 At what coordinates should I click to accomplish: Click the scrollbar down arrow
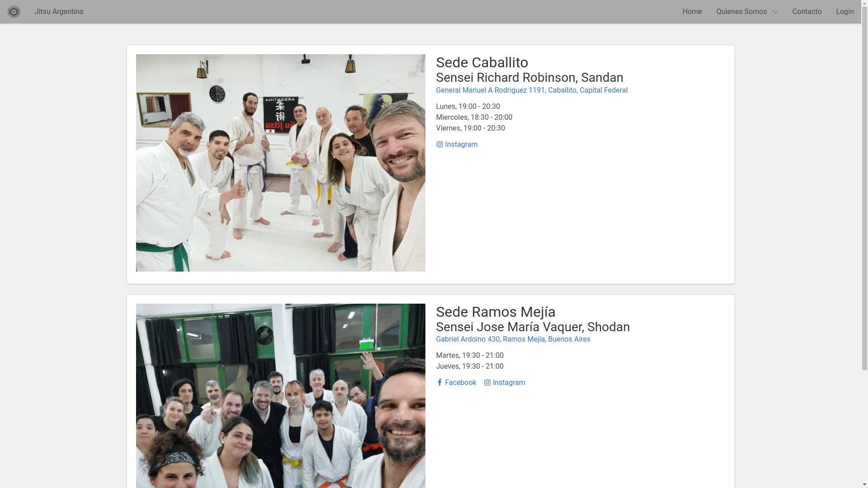point(864,484)
